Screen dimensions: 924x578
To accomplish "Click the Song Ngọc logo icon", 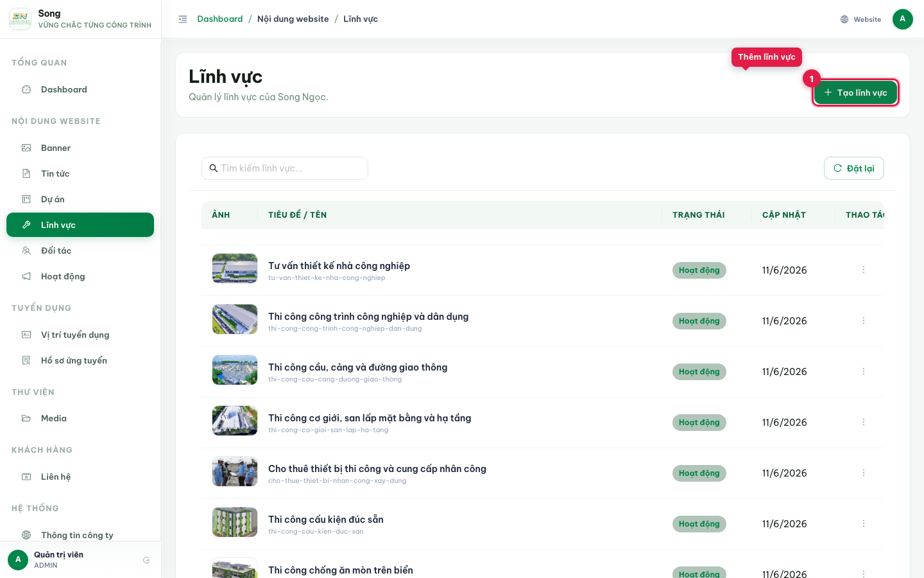I will pyautogui.click(x=20, y=19).
